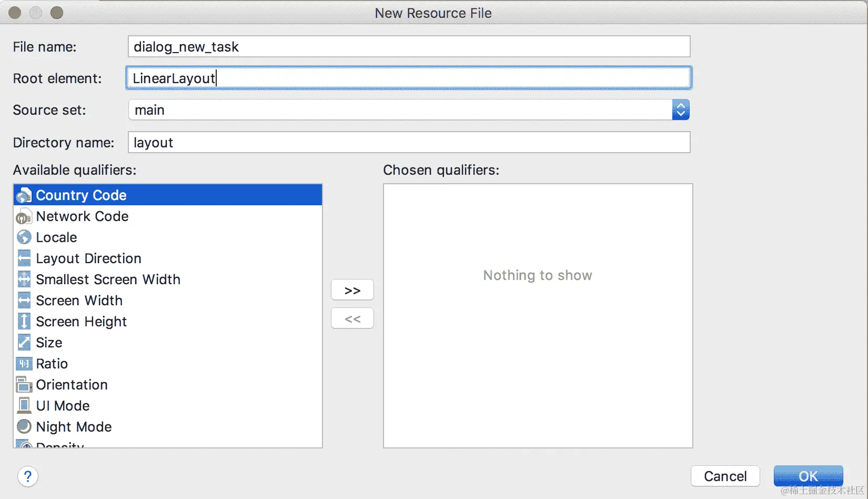
Task: Select the Locale globe icon
Action: pyautogui.click(x=24, y=237)
